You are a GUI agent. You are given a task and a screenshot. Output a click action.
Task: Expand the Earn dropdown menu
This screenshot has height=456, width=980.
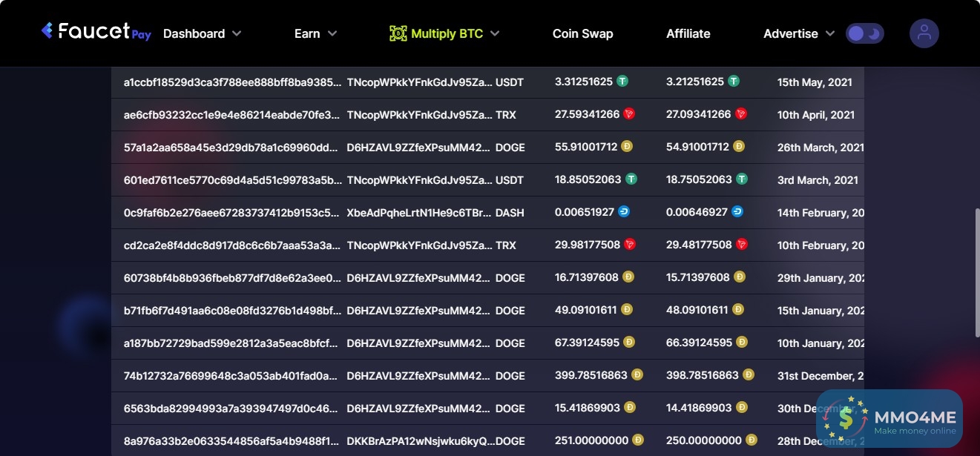[315, 33]
